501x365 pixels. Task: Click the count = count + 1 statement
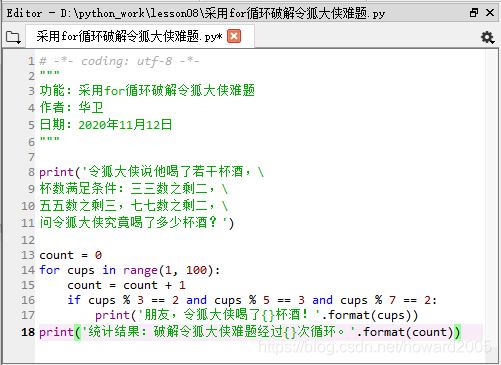tap(126, 285)
